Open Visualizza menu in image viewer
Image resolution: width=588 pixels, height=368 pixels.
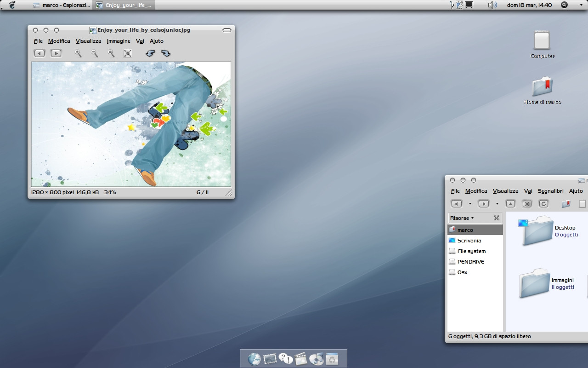pos(89,41)
